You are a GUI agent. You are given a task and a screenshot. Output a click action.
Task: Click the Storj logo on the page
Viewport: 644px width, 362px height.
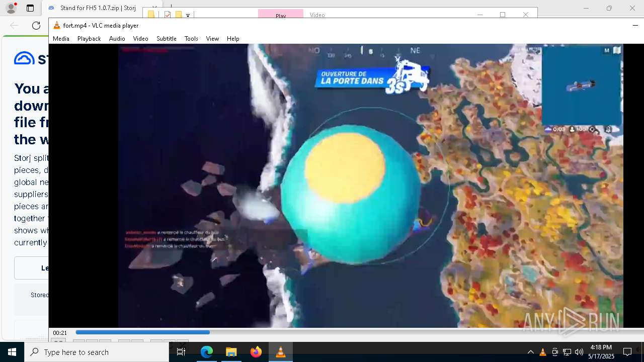[31, 58]
